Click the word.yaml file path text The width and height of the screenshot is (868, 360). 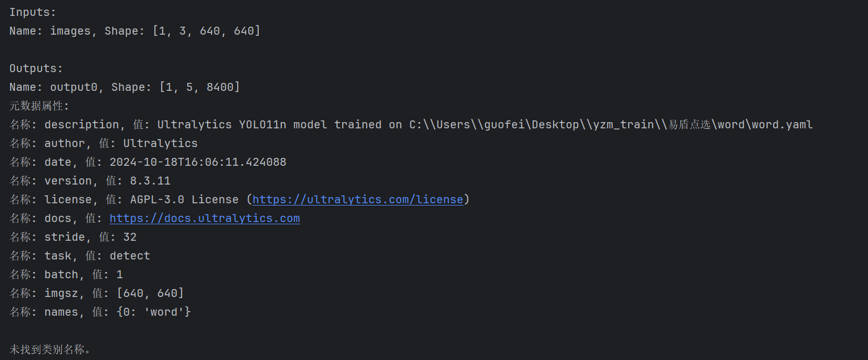(782, 124)
